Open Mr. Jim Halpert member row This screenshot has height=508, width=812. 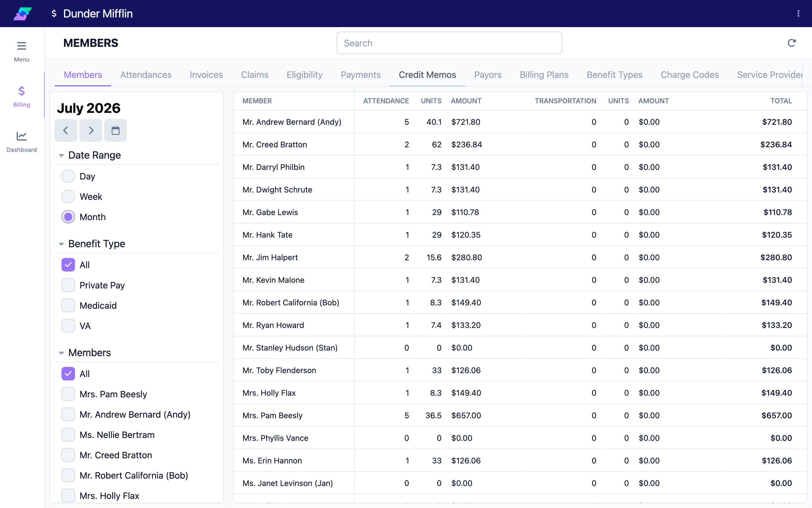click(520, 257)
